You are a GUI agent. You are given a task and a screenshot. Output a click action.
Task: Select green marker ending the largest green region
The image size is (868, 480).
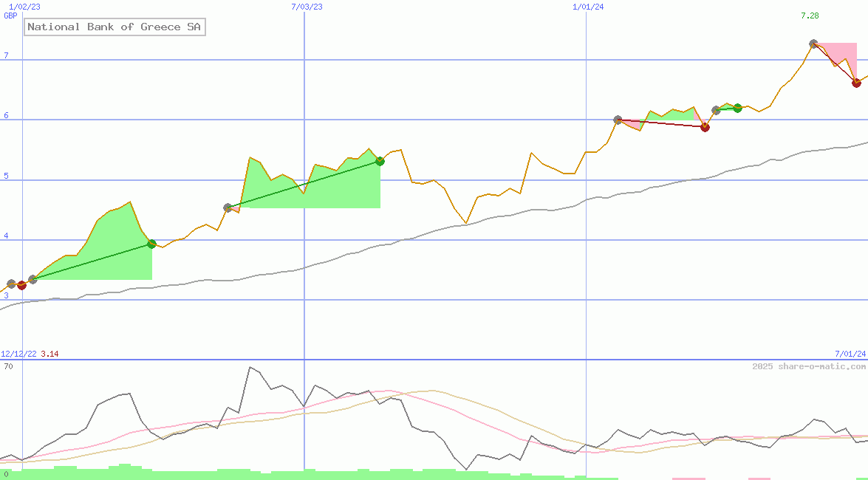380,161
